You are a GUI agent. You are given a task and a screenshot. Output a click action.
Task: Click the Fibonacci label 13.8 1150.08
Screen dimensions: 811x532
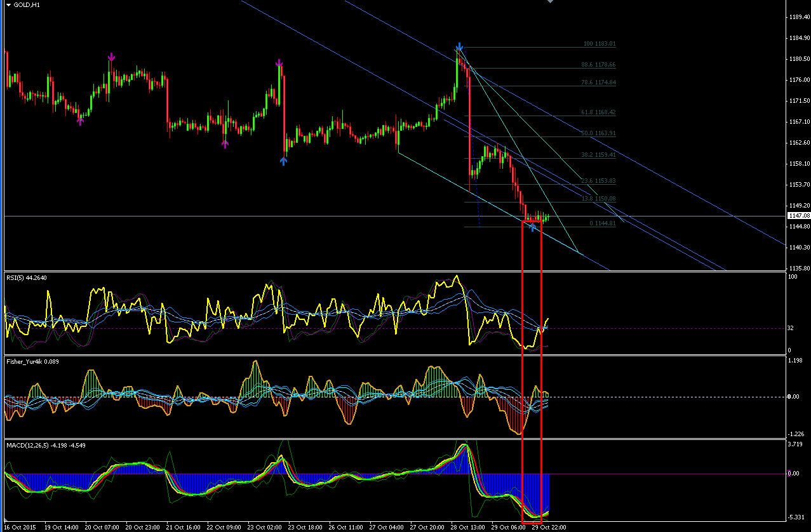point(598,199)
